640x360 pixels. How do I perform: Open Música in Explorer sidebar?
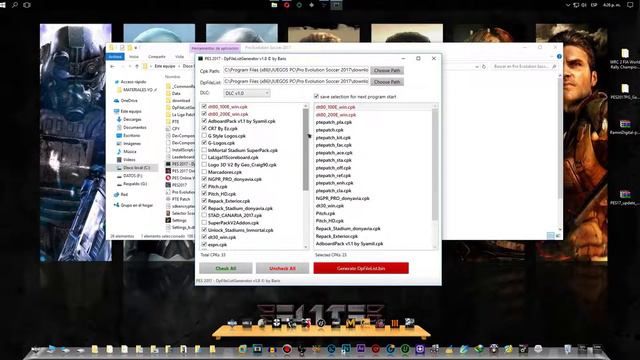point(130,151)
